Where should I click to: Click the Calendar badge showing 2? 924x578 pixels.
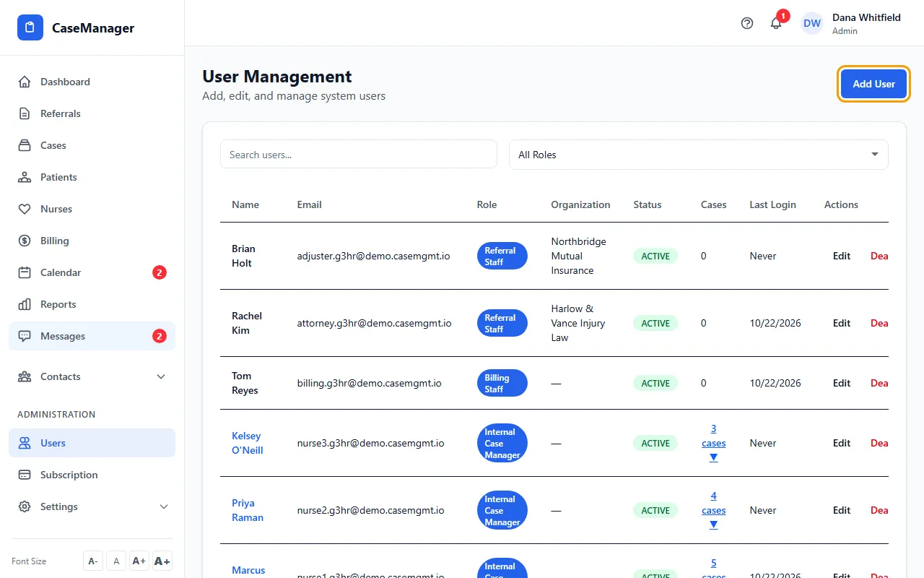pos(160,272)
